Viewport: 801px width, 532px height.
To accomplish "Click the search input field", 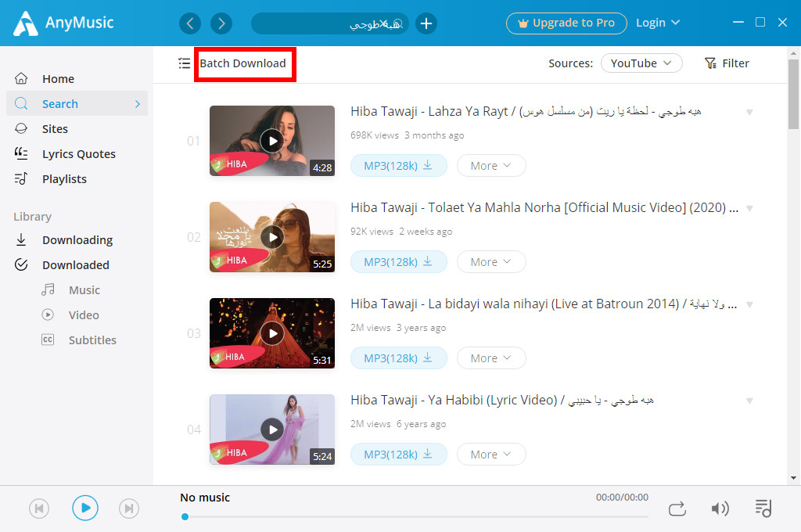I will pos(330,23).
